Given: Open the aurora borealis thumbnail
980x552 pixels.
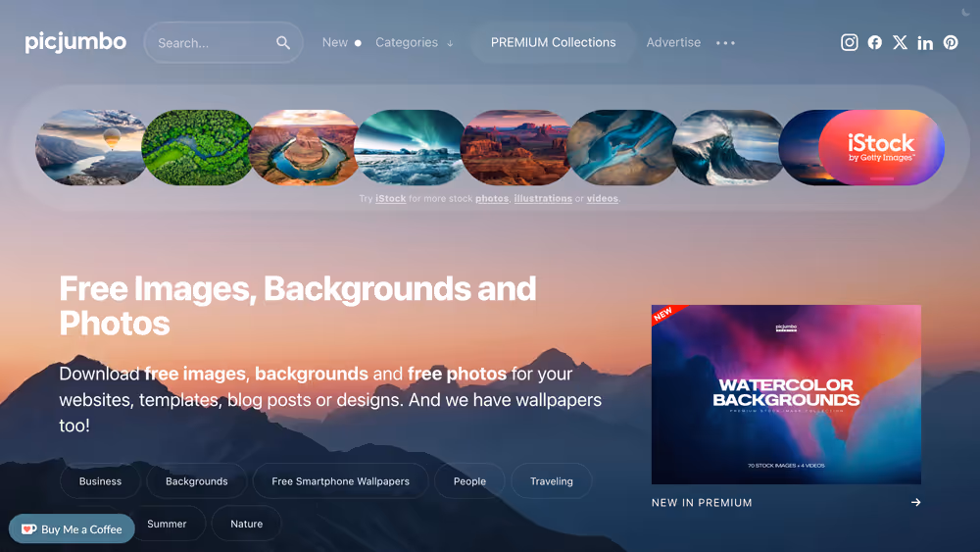Looking at the screenshot, I should [410, 147].
